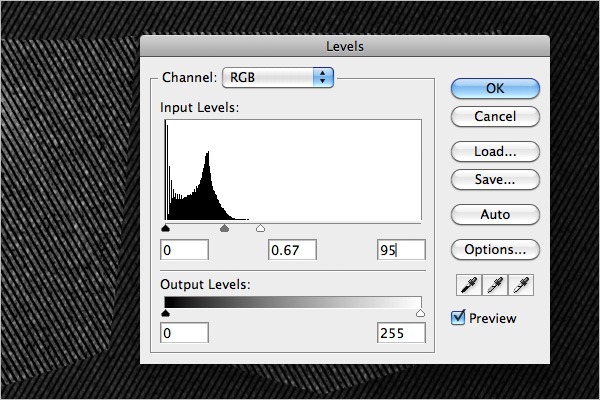Select the black point eyedropper
Screen dimensions: 600x400
(x=469, y=285)
